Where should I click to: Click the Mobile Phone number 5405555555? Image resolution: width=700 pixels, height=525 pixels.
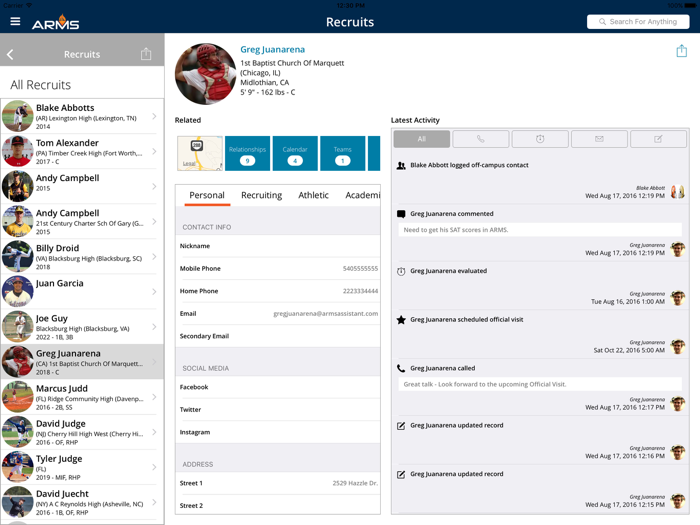(360, 269)
